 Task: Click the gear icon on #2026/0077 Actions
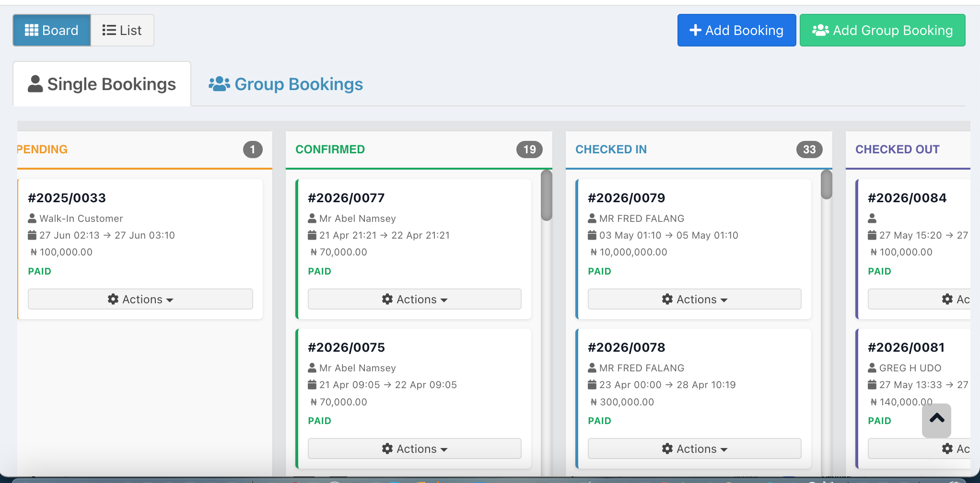(x=387, y=299)
